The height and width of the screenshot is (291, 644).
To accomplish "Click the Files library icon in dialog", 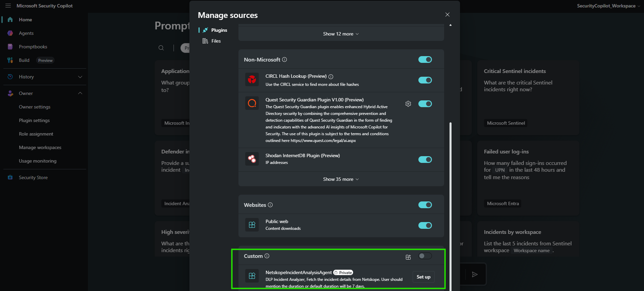I will pos(205,41).
